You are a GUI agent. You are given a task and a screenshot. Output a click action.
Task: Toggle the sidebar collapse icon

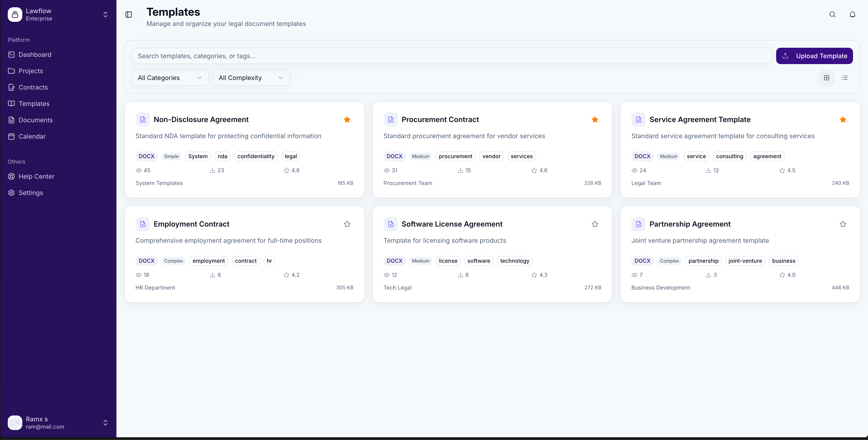129,15
